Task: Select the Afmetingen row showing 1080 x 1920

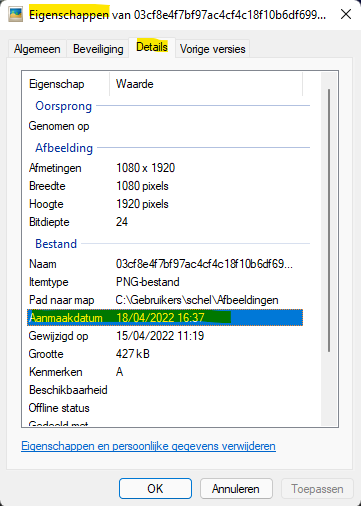Action: (x=165, y=168)
